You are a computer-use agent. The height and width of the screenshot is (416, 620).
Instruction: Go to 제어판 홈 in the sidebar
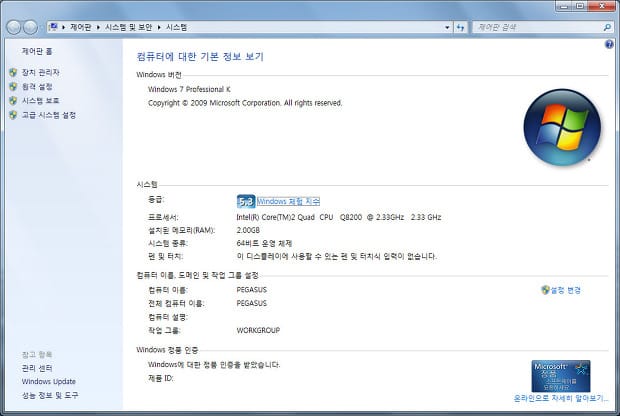(x=37, y=50)
